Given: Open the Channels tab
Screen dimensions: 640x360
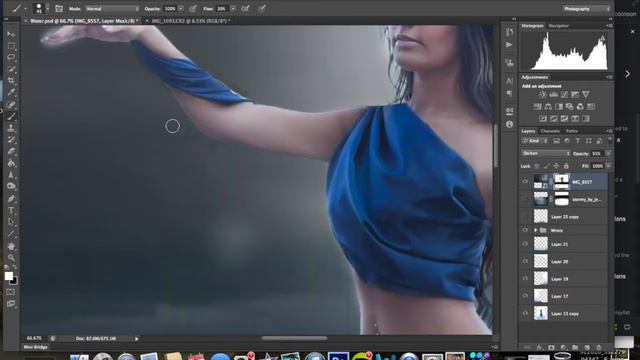Looking at the screenshot, I should pyautogui.click(x=550, y=131).
